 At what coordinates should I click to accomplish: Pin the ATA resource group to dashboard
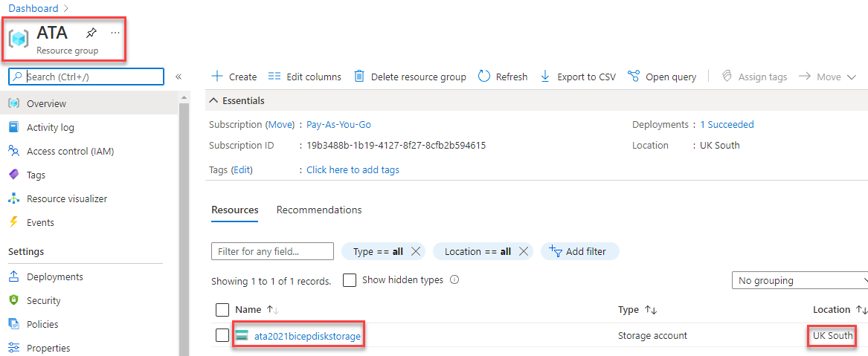point(91,33)
